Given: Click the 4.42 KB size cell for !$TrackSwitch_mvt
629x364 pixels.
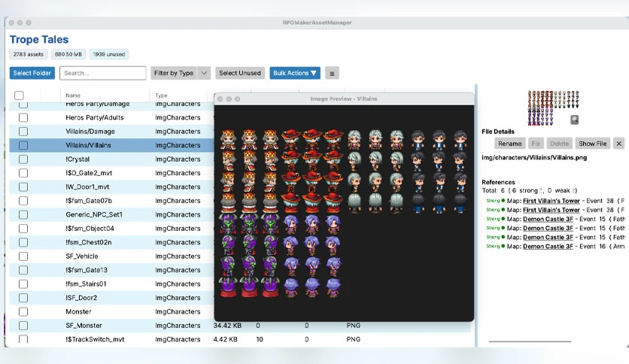Looking at the screenshot, I should click(225, 339).
